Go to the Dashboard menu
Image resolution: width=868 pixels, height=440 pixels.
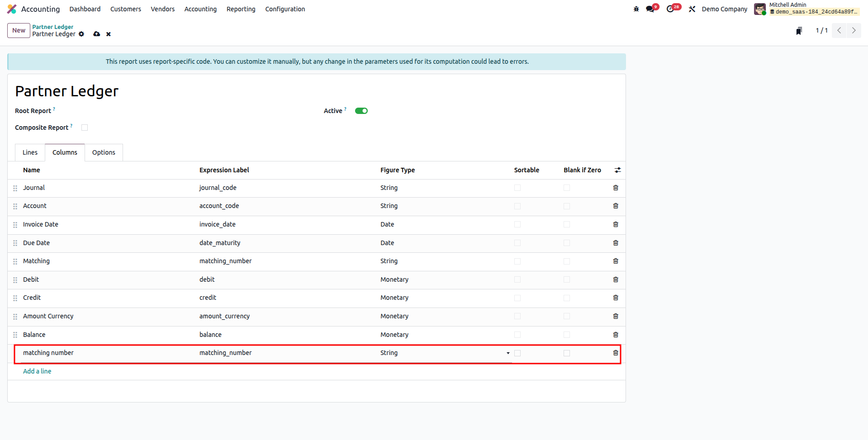click(x=85, y=9)
